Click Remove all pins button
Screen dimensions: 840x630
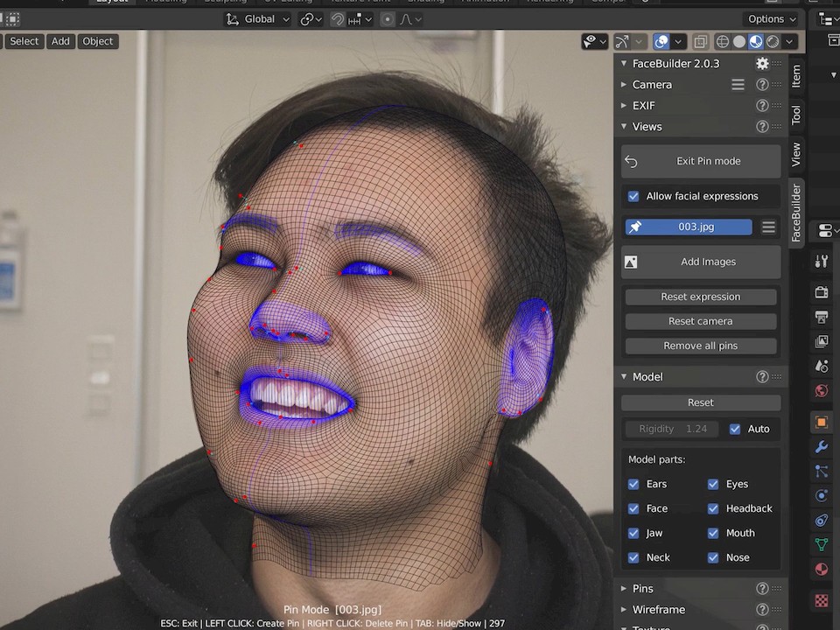(x=701, y=346)
